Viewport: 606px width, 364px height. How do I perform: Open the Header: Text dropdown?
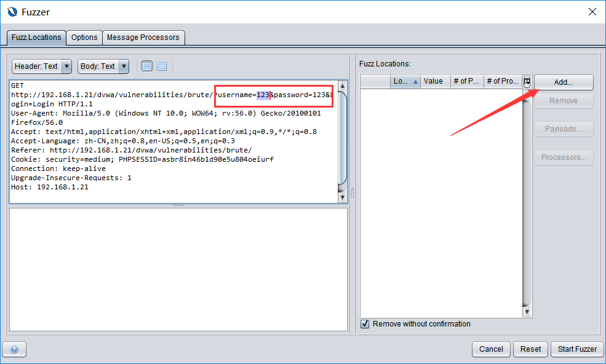[x=42, y=66]
